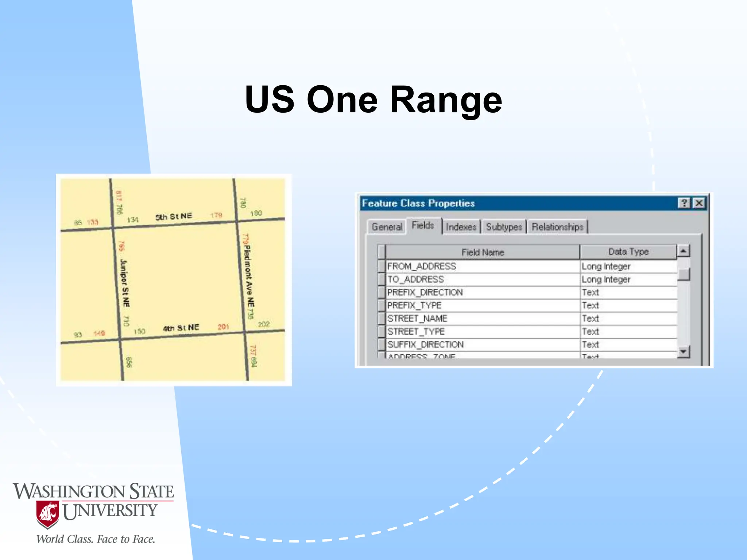The width and height of the screenshot is (747, 560).
Task: Click the Field Name column header
Action: (x=483, y=252)
